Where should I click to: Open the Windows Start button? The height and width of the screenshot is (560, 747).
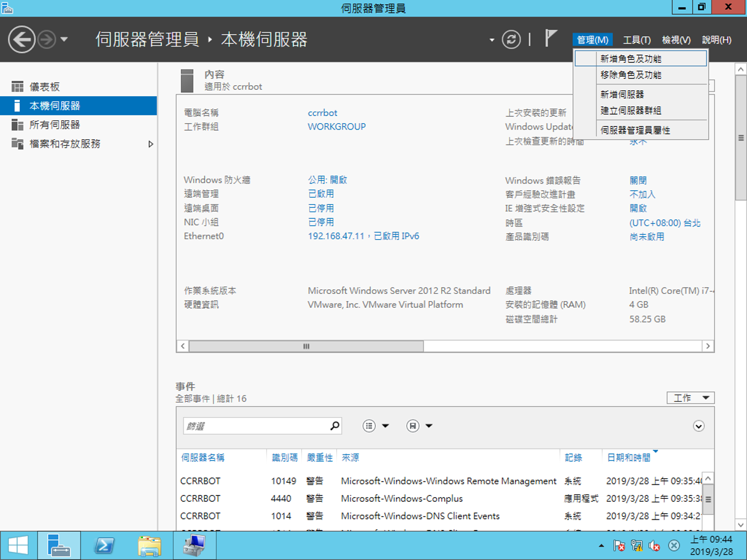[x=18, y=545]
